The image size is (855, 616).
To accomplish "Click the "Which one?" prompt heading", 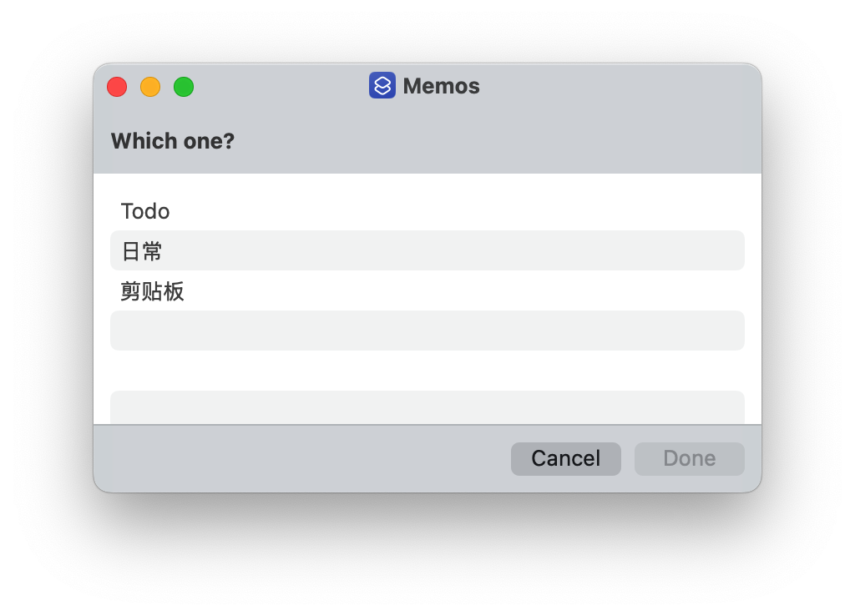I will (x=172, y=141).
